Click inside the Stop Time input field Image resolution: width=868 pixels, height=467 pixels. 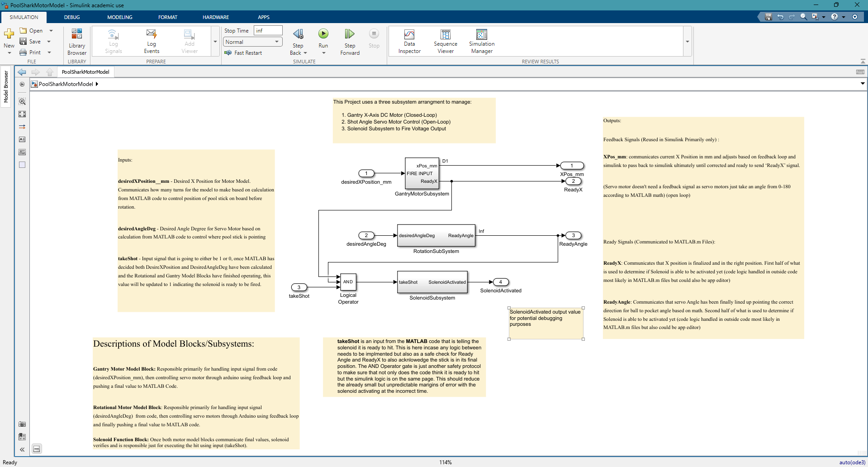(268, 30)
